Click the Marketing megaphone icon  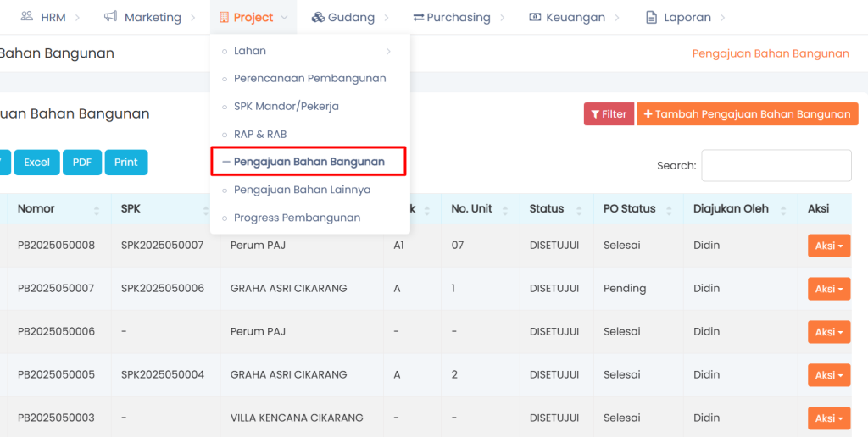click(110, 17)
